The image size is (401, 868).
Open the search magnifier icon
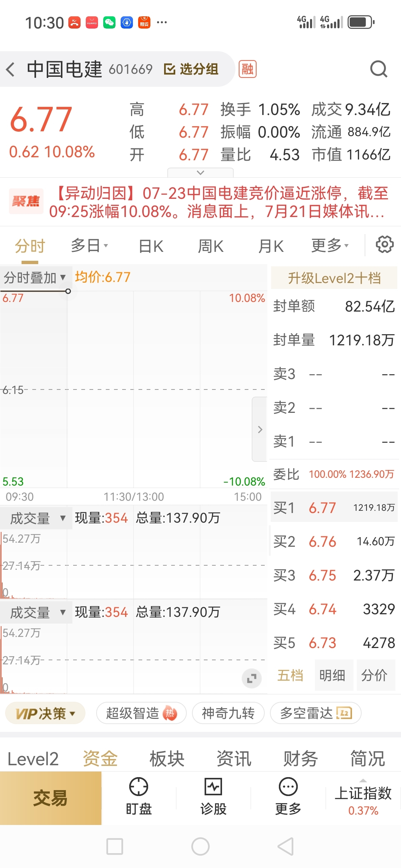tap(379, 69)
